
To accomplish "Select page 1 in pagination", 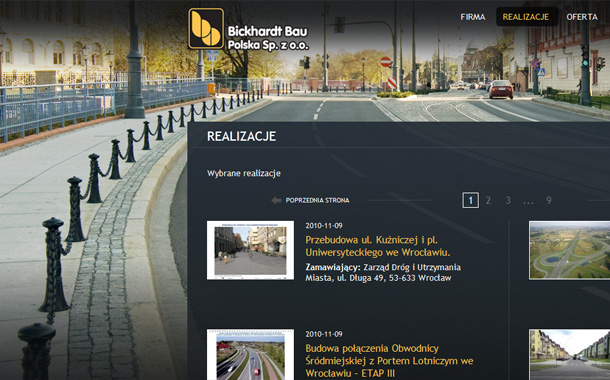I will (470, 200).
